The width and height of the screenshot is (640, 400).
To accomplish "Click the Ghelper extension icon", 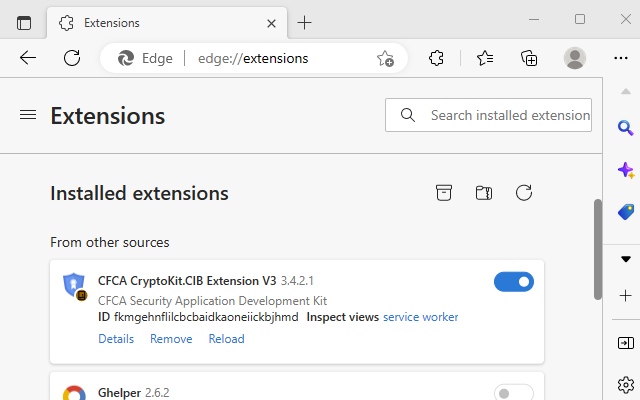I will point(74,393).
